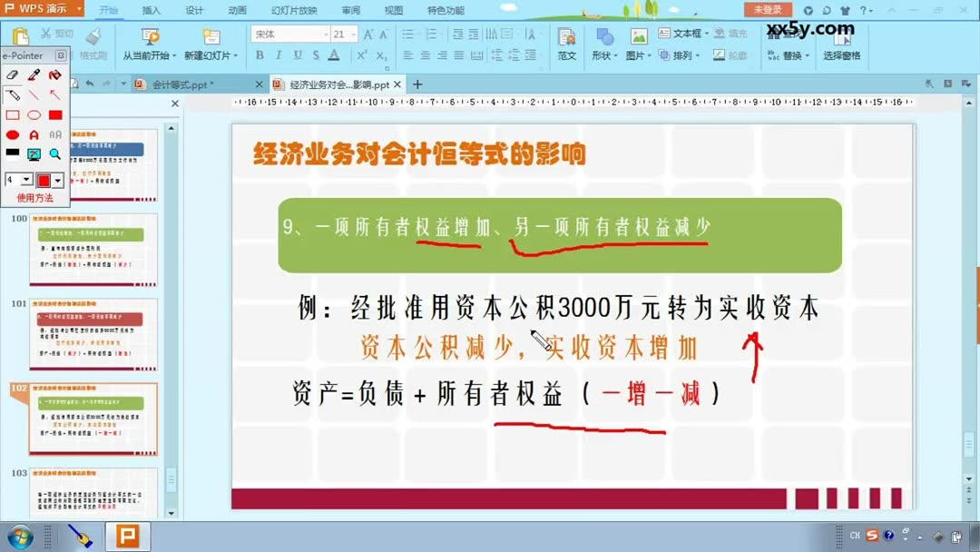Viewport: 980px width, 552px height.
Task: Click the 使用方法 link in e-Pointer
Action: [35, 196]
